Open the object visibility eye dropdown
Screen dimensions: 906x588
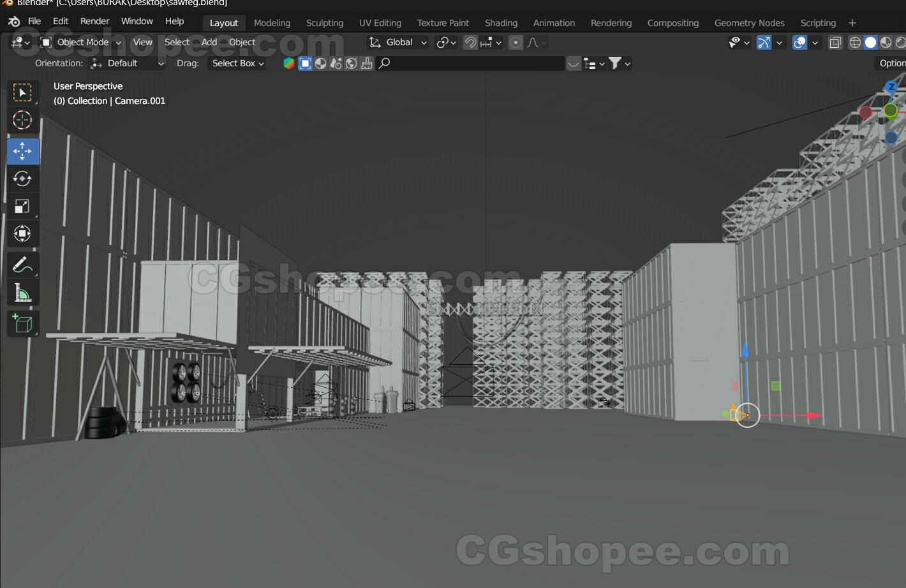click(739, 43)
